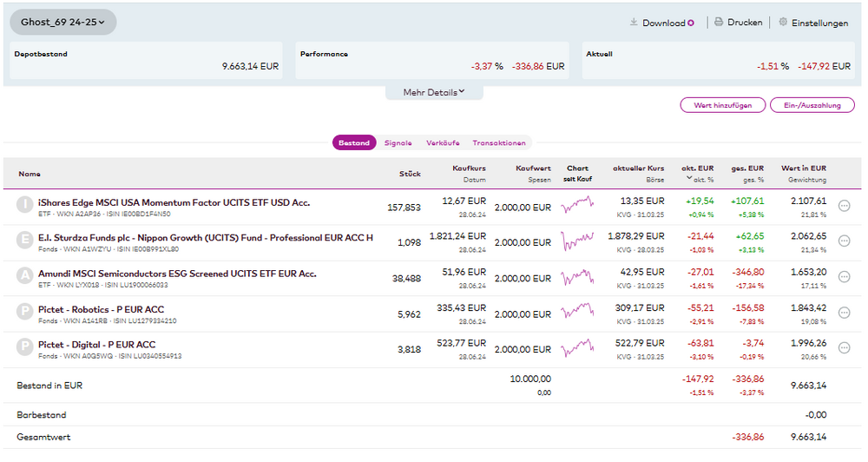Image resolution: width=868 pixels, height=462 pixels.
Task: Click the Drucken printer icon
Action: [x=719, y=23]
